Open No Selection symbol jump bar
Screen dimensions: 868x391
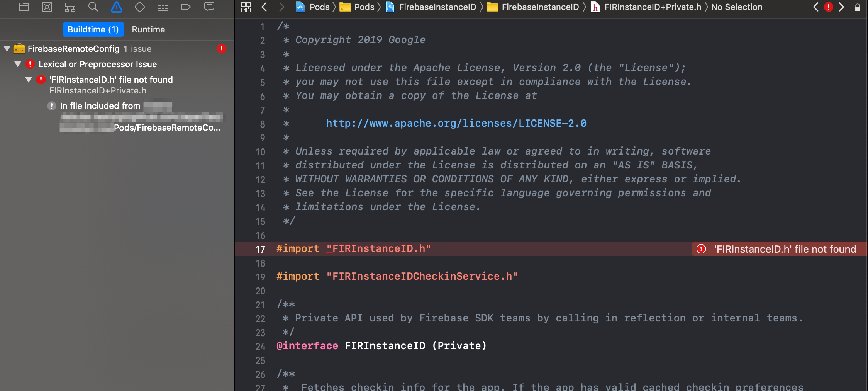pyautogui.click(x=737, y=7)
